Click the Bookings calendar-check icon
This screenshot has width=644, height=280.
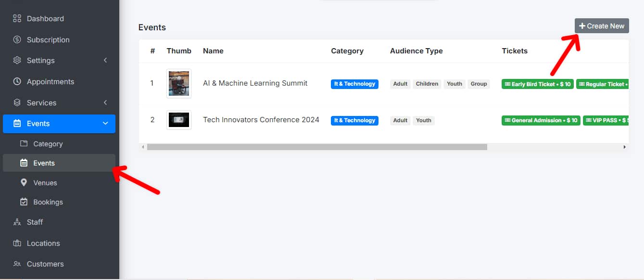click(x=24, y=202)
